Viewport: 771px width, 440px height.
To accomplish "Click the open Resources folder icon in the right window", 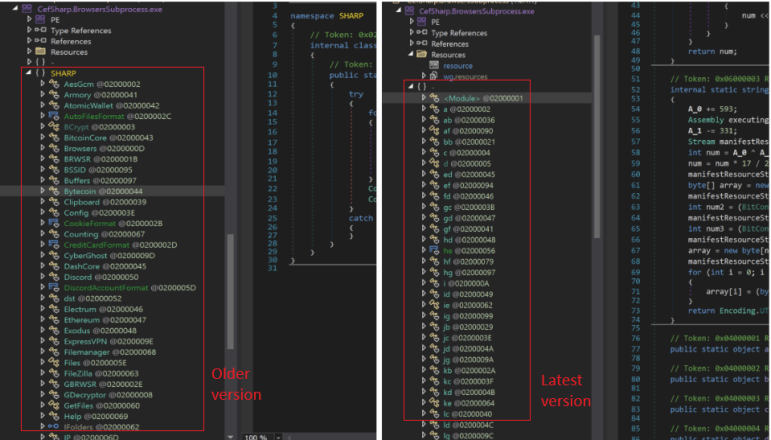I will click(421, 55).
